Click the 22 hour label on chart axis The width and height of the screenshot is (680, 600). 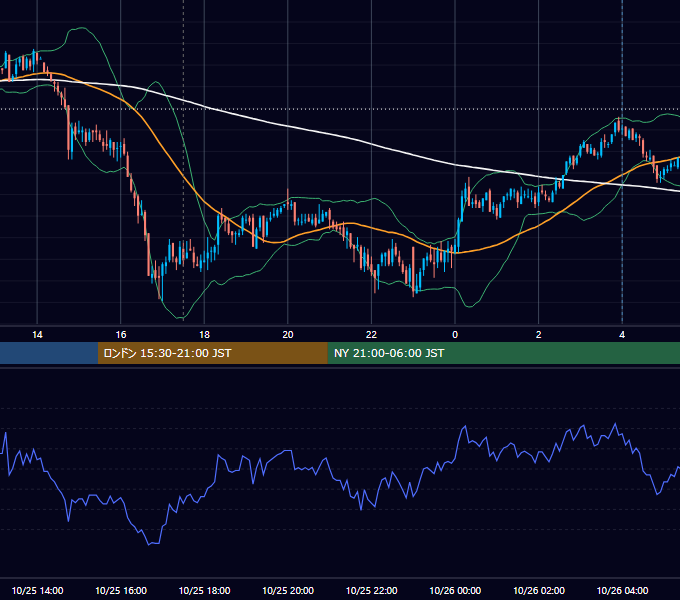point(372,335)
